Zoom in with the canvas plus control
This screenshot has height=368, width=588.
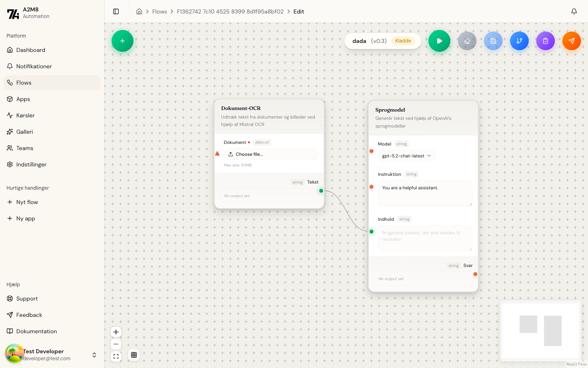tap(116, 332)
